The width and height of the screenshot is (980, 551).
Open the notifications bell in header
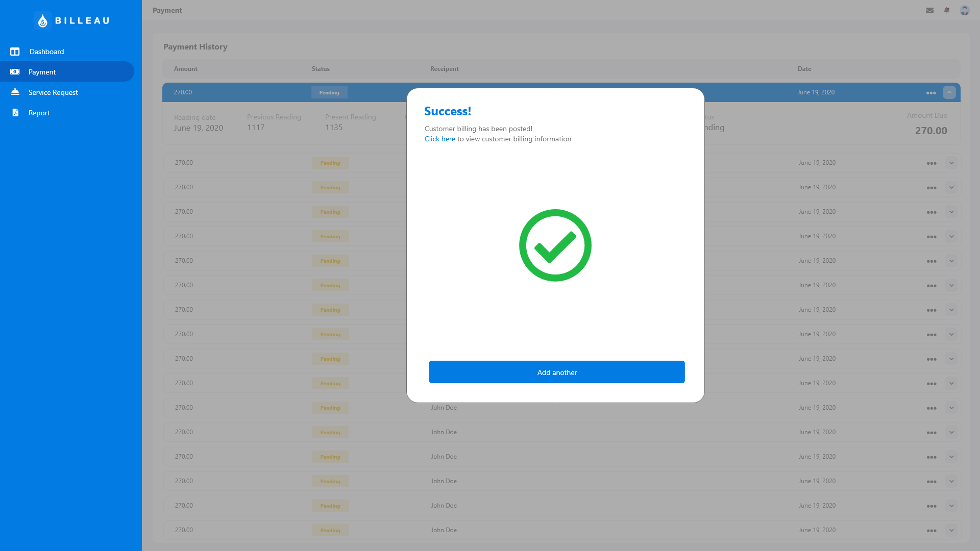pyautogui.click(x=947, y=10)
